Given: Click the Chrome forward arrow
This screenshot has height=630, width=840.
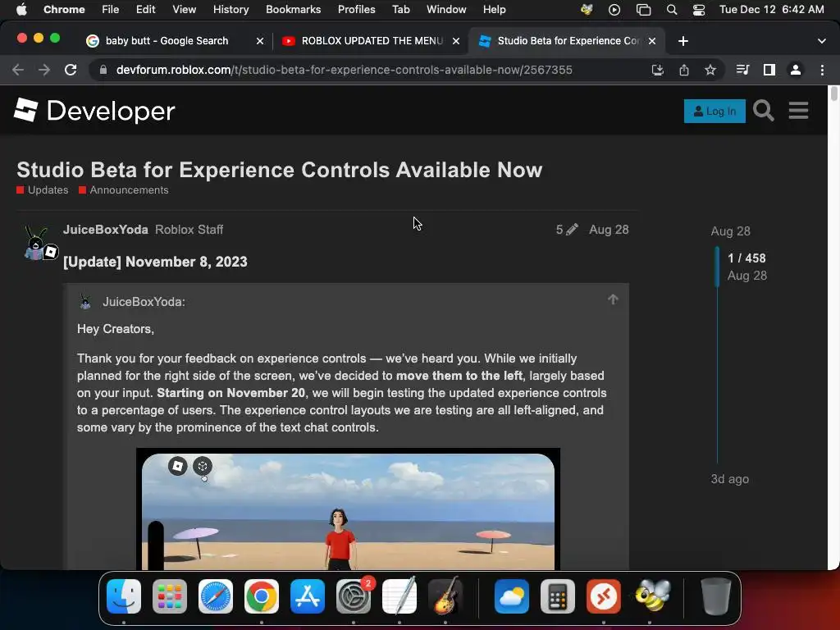Looking at the screenshot, I should (x=44, y=70).
